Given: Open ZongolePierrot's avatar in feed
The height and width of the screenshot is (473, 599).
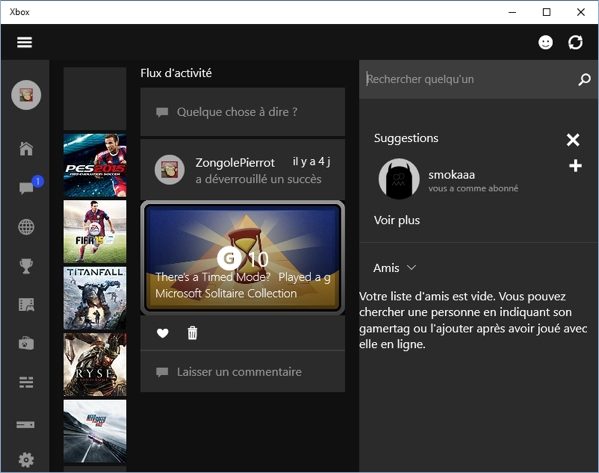Looking at the screenshot, I should tap(170, 170).
